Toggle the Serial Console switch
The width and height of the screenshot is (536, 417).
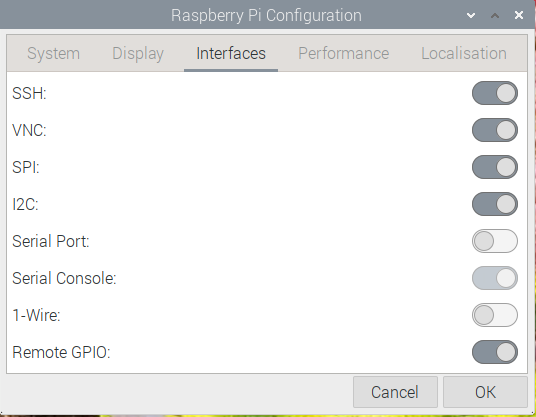point(495,278)
